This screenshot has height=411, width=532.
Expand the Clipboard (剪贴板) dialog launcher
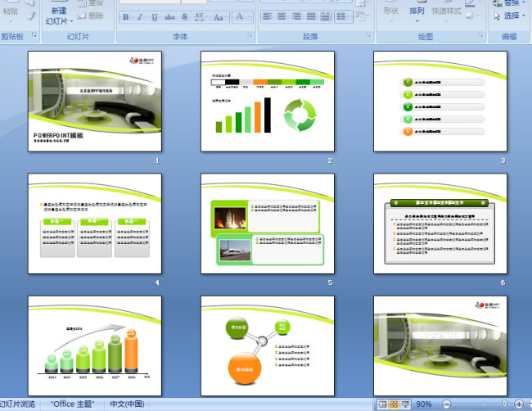[x=33, y=36]
